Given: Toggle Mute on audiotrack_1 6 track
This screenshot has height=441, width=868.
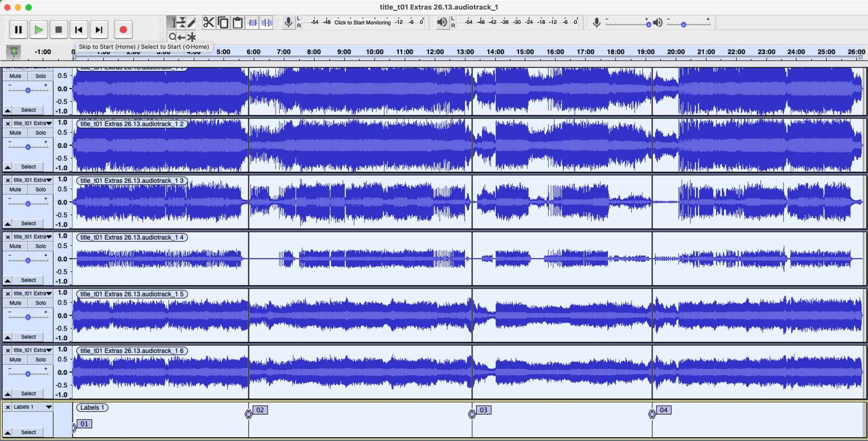Looking at the screenshot, I should point(15,360).
